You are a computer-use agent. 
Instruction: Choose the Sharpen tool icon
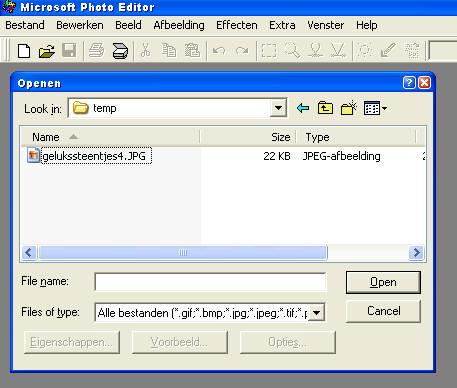coord(338,51)
